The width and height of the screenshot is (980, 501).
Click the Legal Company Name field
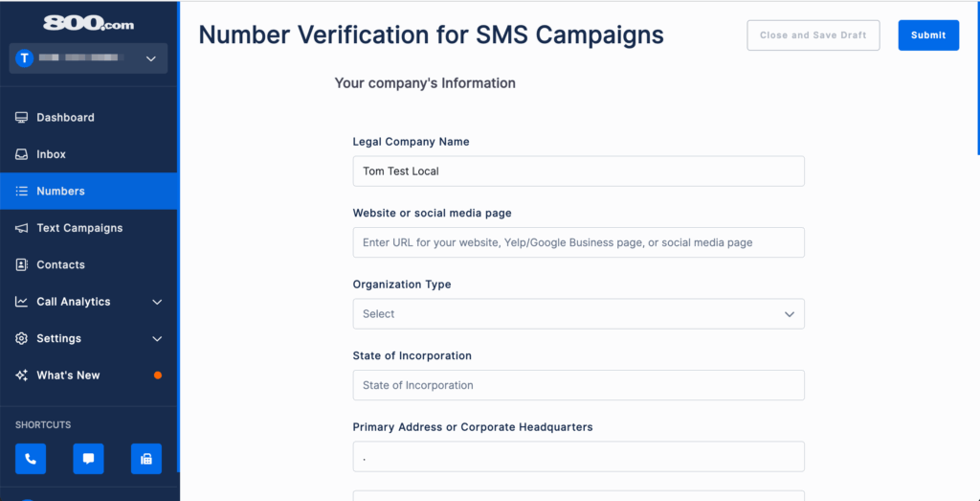578,171
